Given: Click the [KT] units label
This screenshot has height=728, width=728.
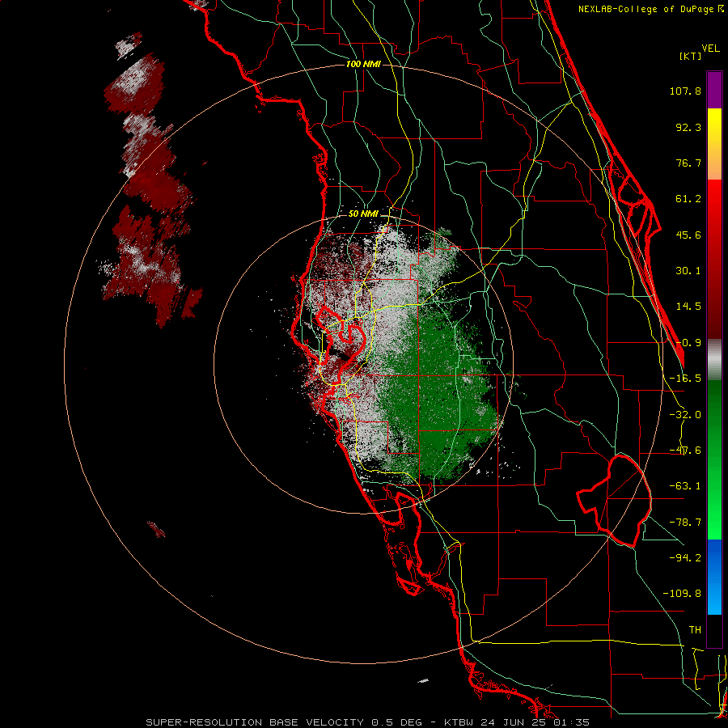Looking at the screenshot, I should click(x=690, y=56).
